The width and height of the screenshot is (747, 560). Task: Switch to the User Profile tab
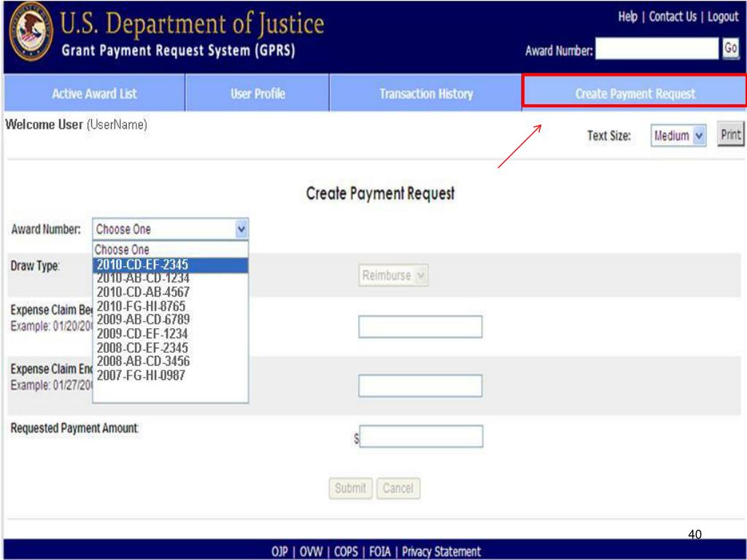point(258,93)
